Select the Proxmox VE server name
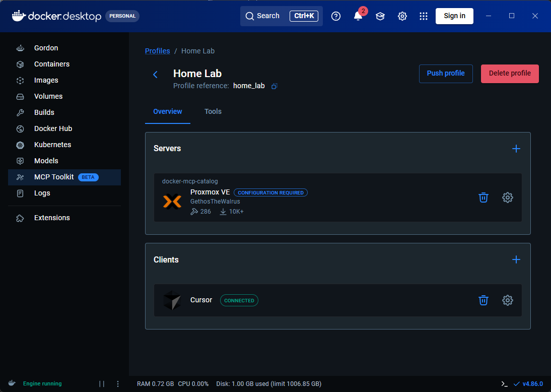Viewport: 551px width, 392px height. 210,192
